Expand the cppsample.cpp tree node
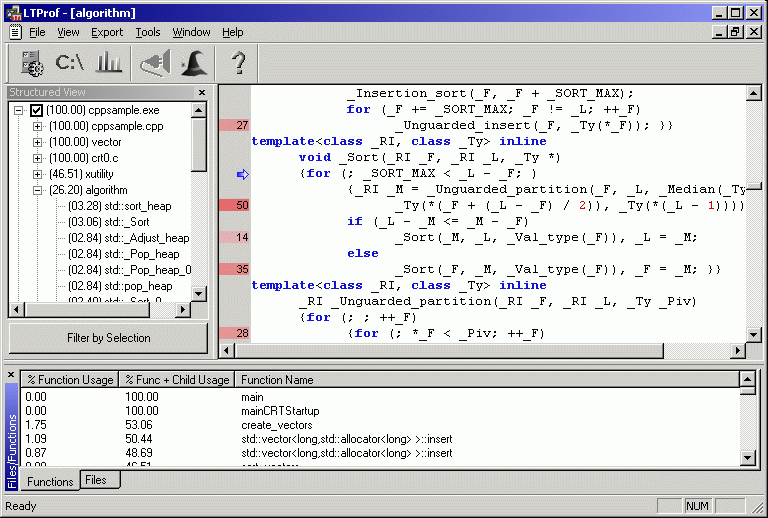Image resolution: width=768 pixels, height=518 pixels. click(38, 126)
